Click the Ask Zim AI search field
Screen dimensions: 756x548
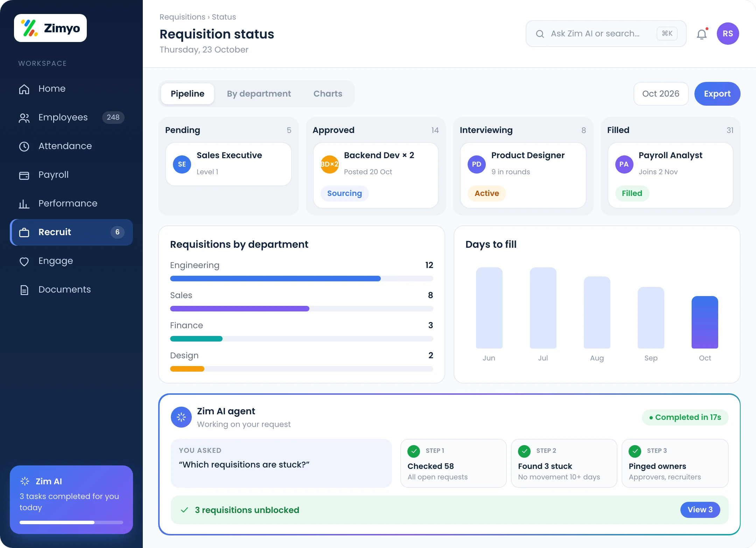[x=606, y=34]
